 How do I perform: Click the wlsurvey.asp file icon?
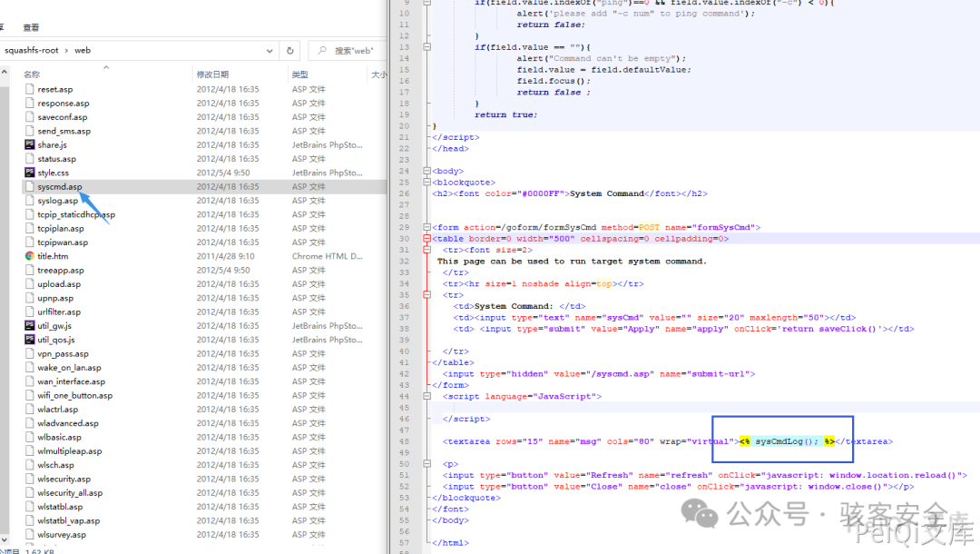click(x=29, y=535)
